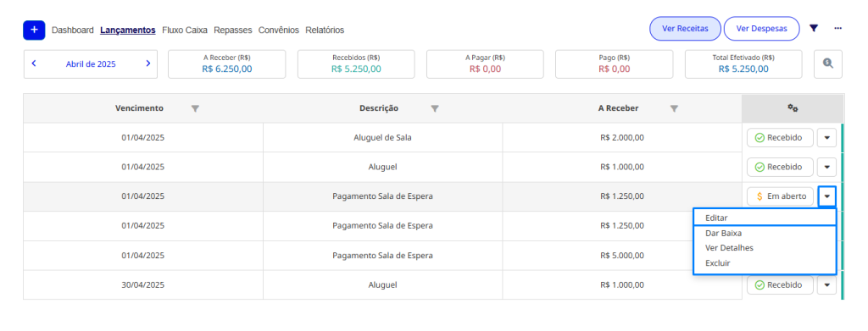Click the Em aberto status button

coord(780,196)
